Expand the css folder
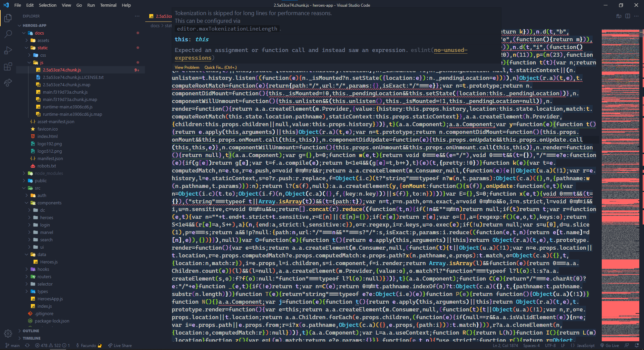The height and width of the screenshot is (350, 644). (x=43, y=55)
